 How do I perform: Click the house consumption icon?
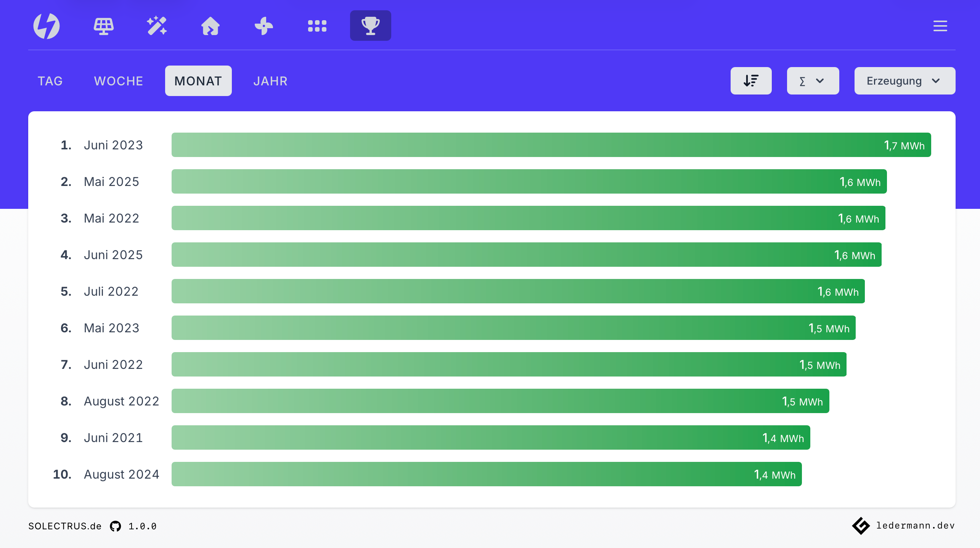coord(210,26)
